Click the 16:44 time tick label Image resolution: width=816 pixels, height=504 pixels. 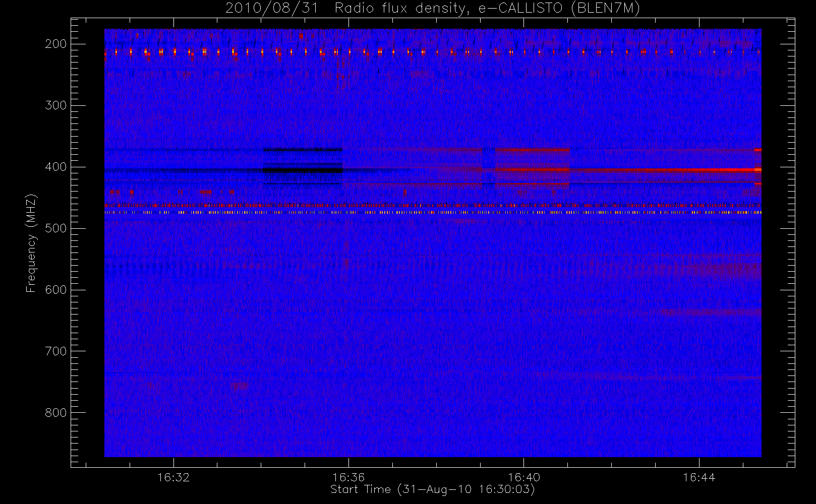pos(699,477)
